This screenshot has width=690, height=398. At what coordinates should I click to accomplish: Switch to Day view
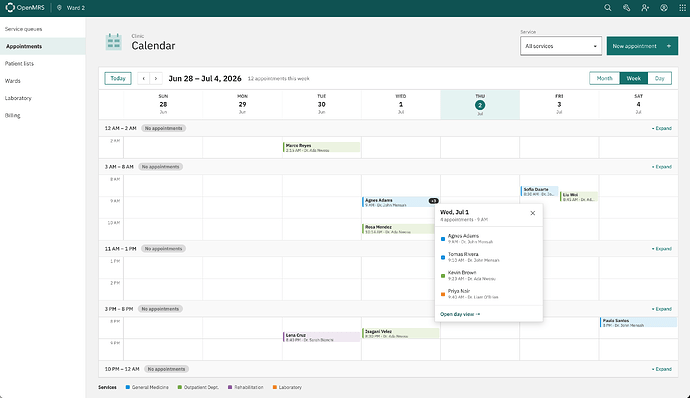(x=659, y=78)
